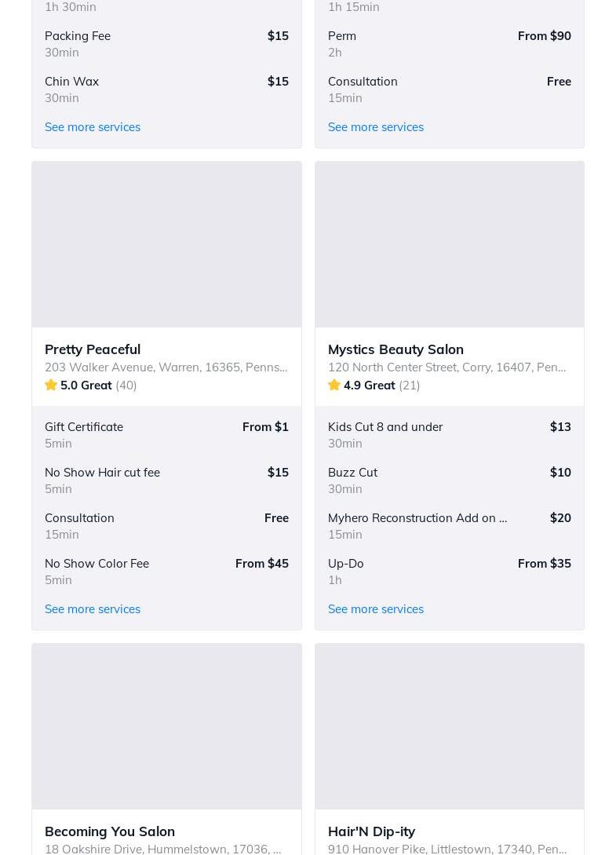This screenshot has width=616, height=855.
Task: Select the Myhero Reconstruction Add on service
Action: click(x=417, y=517)
